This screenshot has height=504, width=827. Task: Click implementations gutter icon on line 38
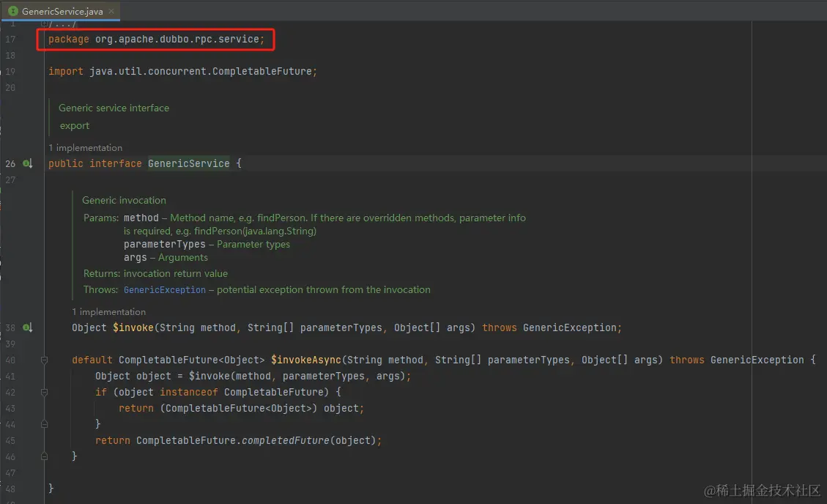click(27, 327)
